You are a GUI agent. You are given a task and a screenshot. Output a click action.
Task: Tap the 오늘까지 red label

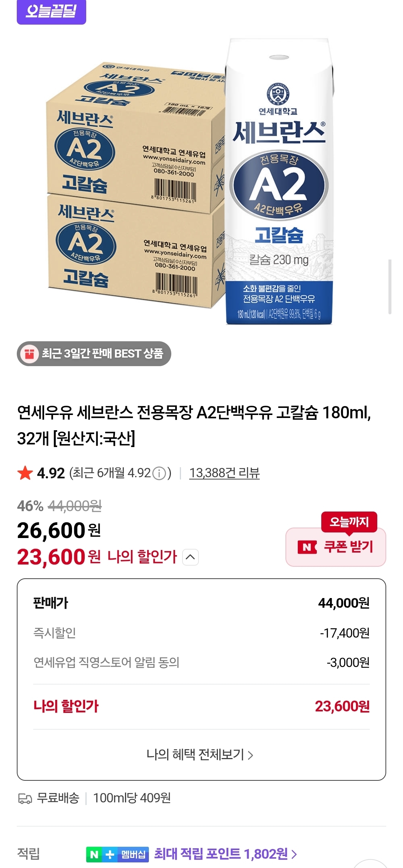349,522
